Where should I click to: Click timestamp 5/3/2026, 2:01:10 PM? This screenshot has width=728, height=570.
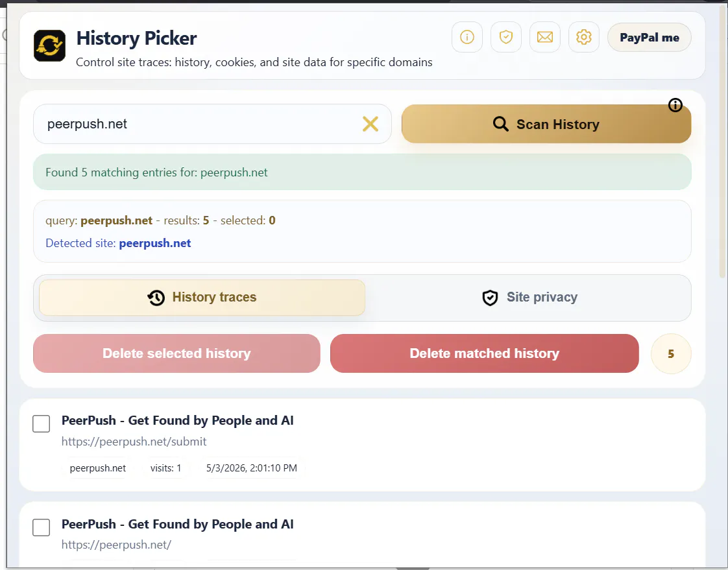(x=252, y=468)
